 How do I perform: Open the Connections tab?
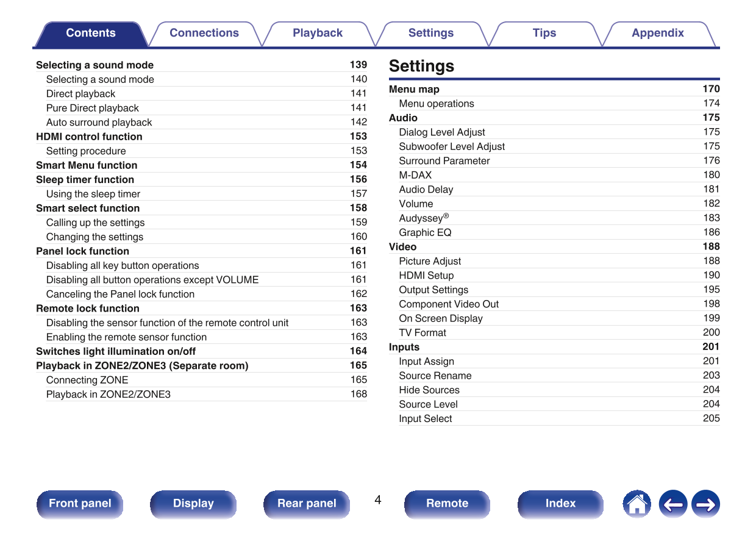pyautogui.click(x=204, y=34)
